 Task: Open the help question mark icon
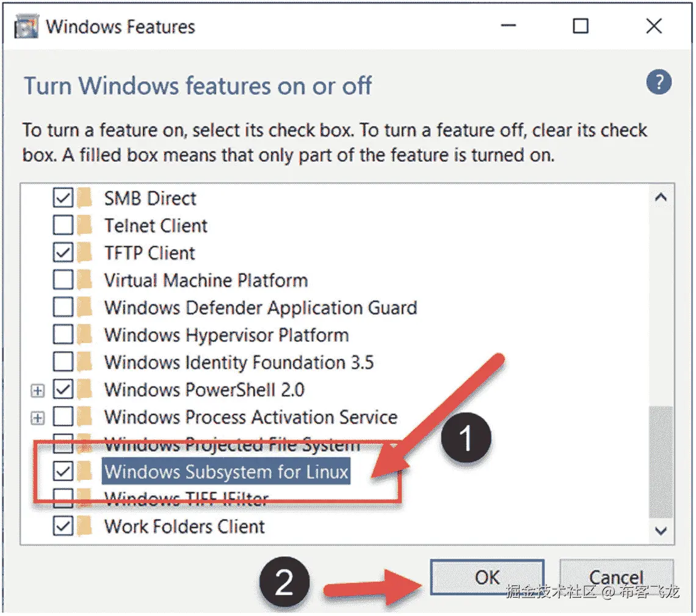[659, 82]
